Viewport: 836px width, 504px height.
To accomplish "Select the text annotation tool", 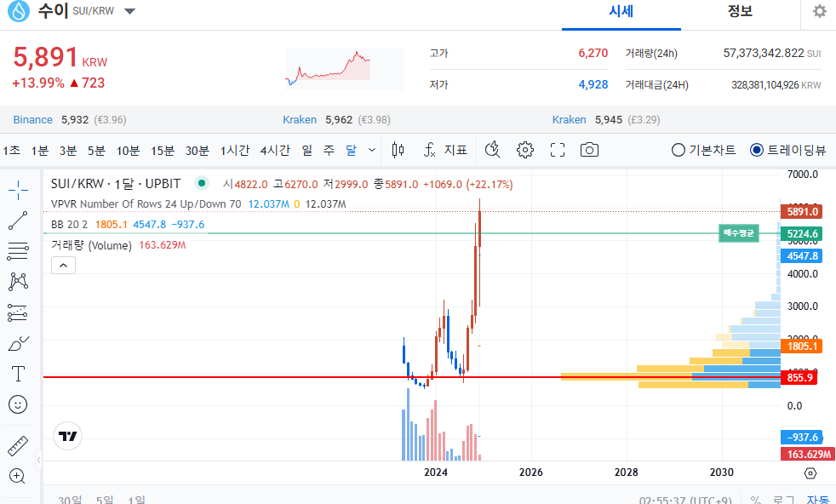I will pyautogui.click(x=18, y=374).
